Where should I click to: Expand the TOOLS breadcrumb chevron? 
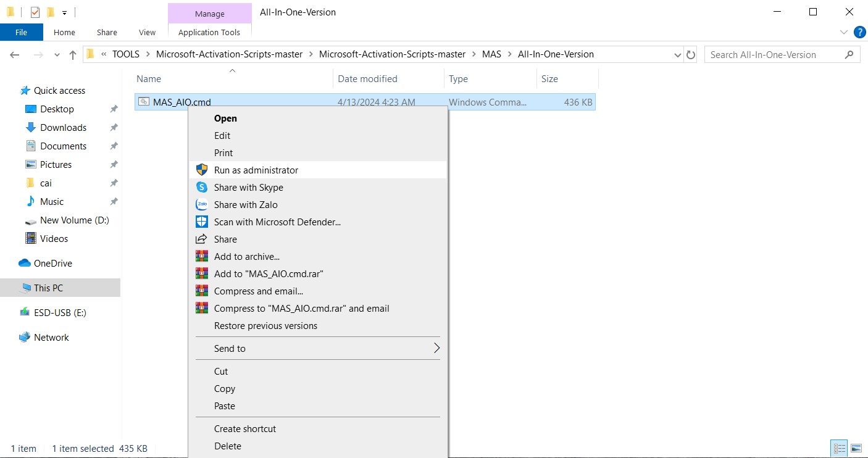[148, 54]
